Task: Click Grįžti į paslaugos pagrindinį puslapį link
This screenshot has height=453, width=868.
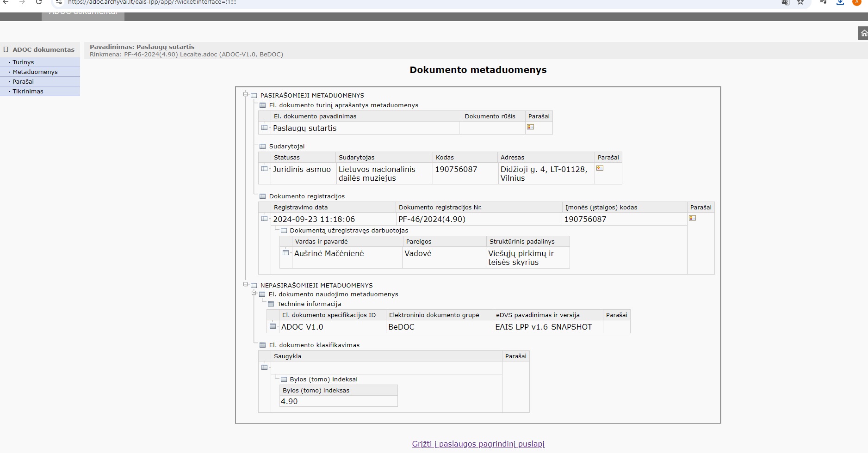Action: [x=478, y=444]
